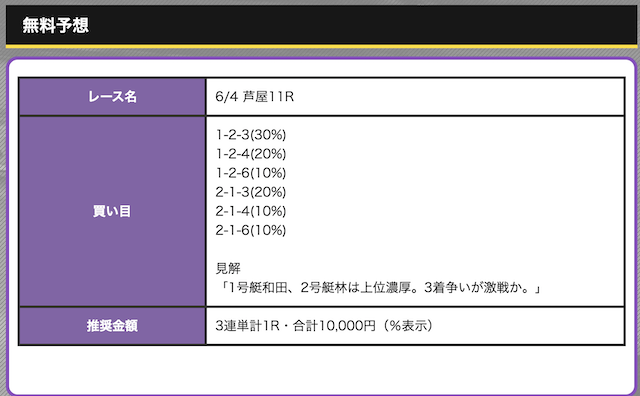Click the 2-1-3(20%) bet line
The image size is (640, 396).
coord(251,192)
